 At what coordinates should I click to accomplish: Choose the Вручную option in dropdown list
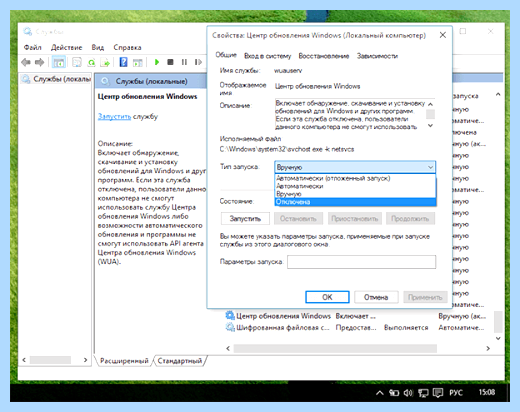(x=355, y=194)
